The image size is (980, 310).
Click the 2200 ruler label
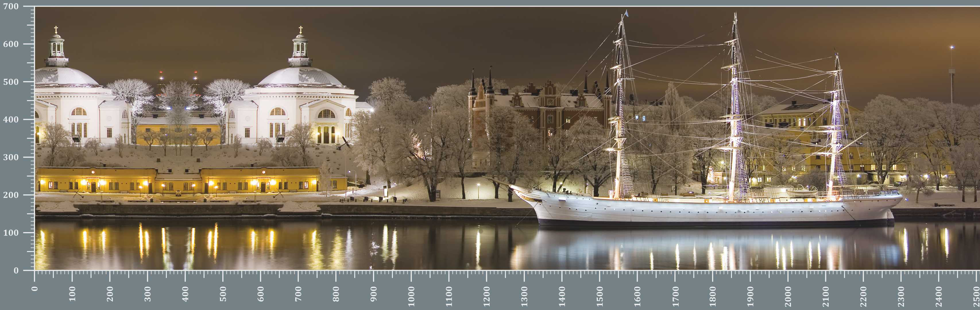click(863, 296)
